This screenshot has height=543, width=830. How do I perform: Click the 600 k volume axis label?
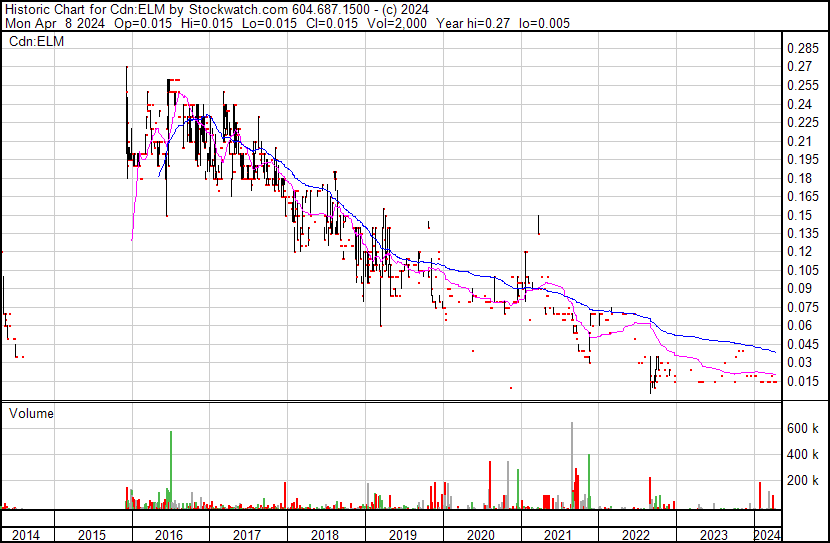coord(802,428)
